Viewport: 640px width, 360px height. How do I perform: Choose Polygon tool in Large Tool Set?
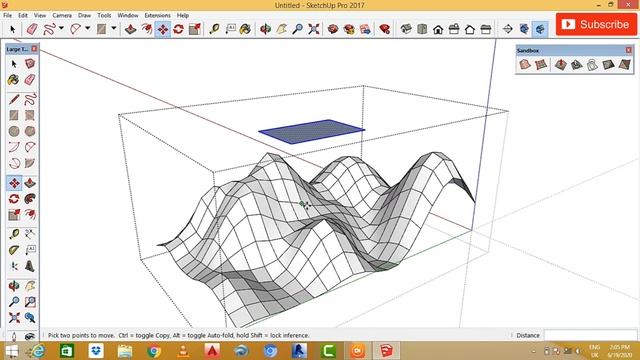tap(30, 131)
